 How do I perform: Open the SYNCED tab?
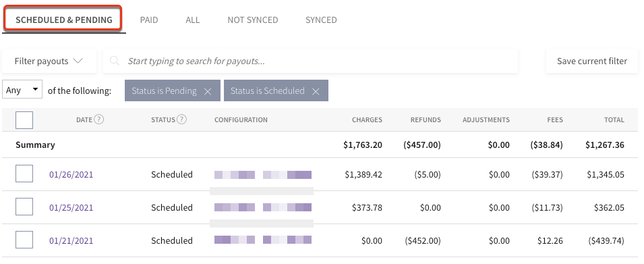pyautogui.click(x=321, y=20)
